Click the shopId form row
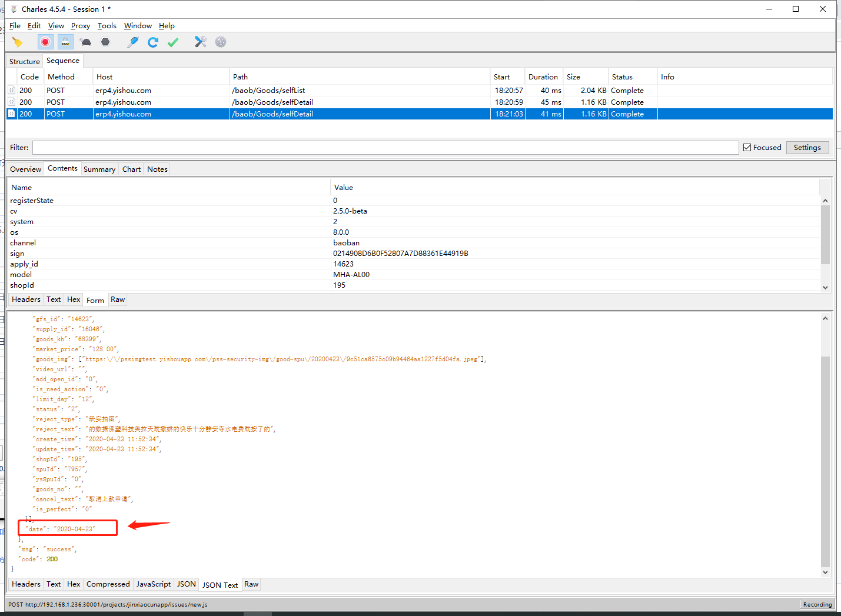841x616 pixels. click(413, 285)
